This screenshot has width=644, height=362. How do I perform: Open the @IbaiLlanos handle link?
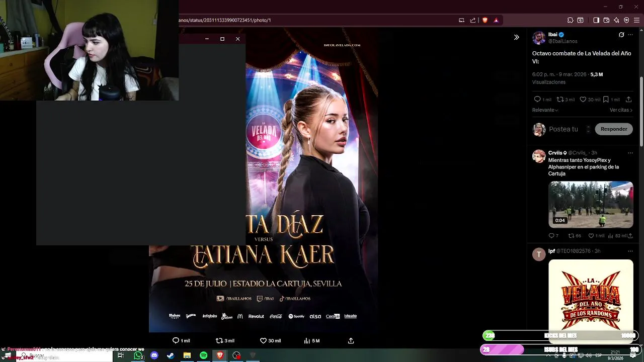(x=563, y=41)
